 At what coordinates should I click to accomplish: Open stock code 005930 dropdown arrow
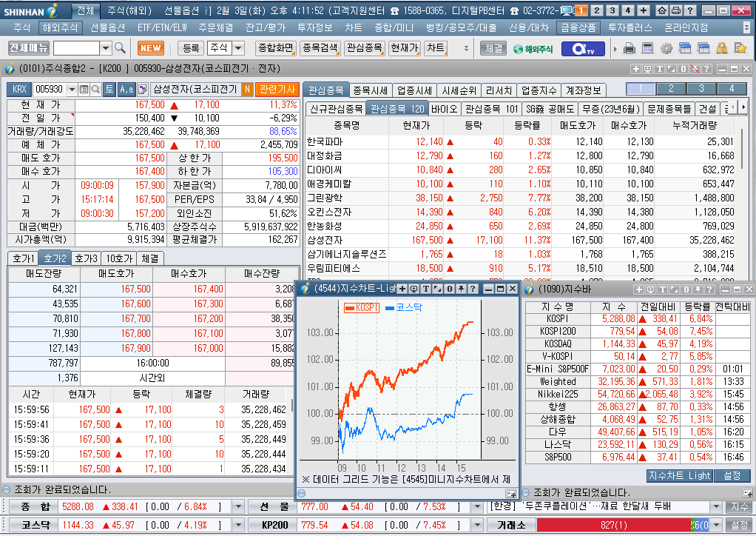72,90
